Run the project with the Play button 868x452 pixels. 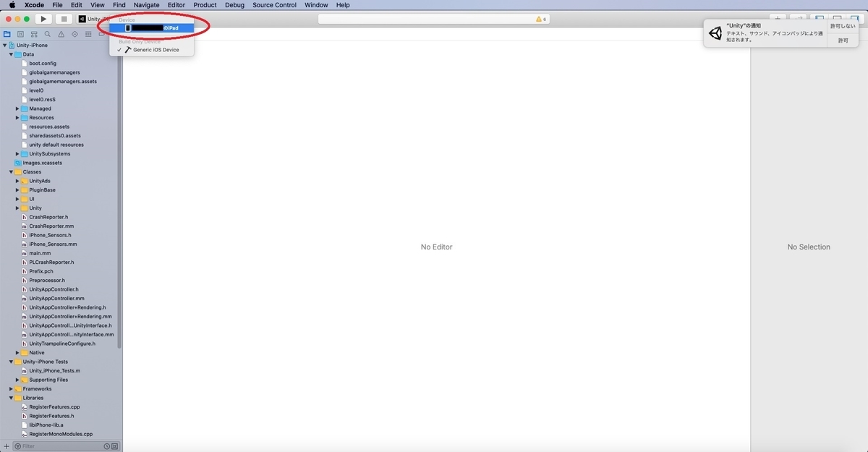pyautogui.click(x=43, y=19)
